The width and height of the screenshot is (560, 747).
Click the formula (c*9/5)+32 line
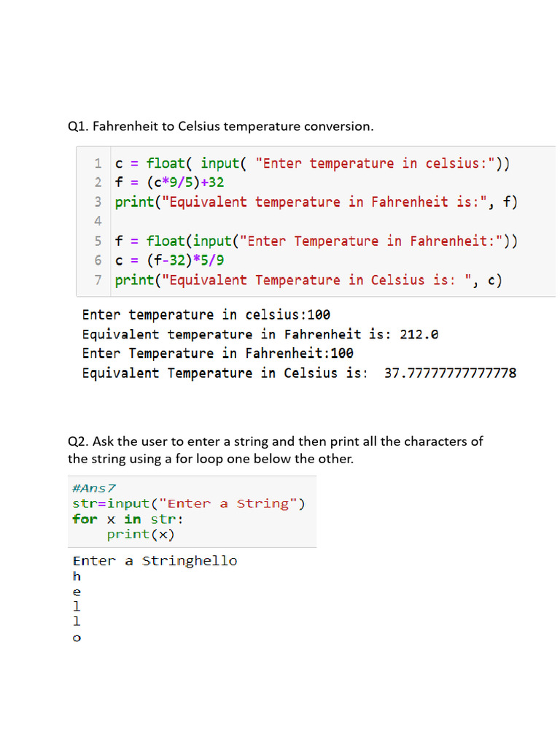[169, 182]
